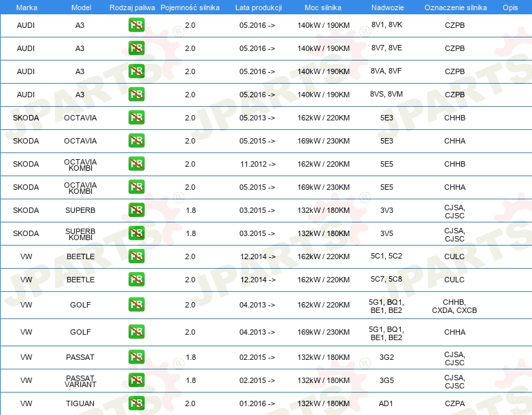Image resolution: width=532 pixels, height=415 pixels.
Task: Click the Oznaczenie silnika column header
Action: pos(456,7)
